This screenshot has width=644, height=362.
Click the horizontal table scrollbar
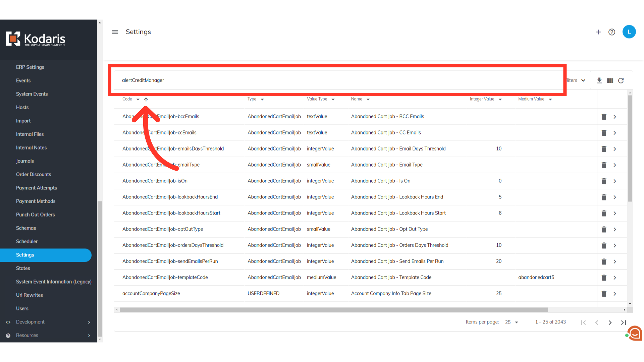click(334, 310)
